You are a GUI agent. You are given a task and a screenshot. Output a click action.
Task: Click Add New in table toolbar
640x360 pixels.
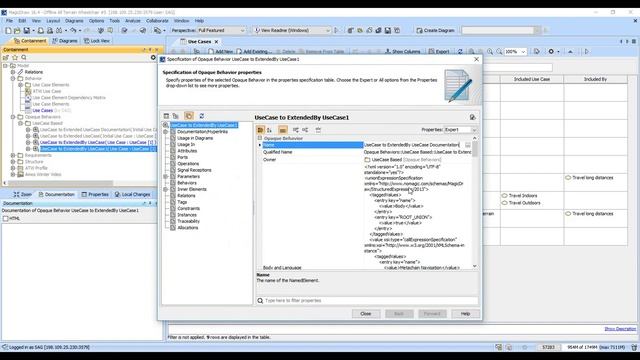[220, 52]
